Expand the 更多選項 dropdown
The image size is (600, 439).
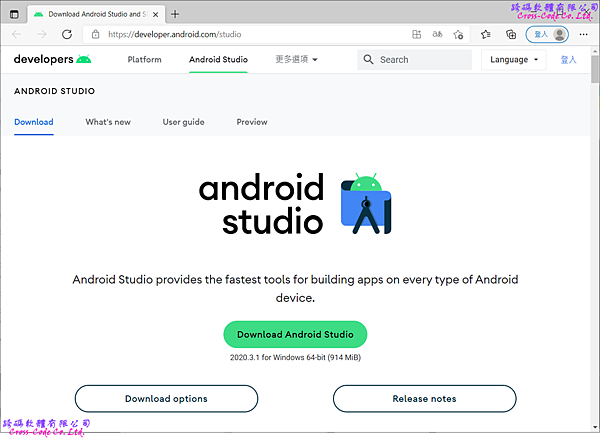click(x=297, y=59)
